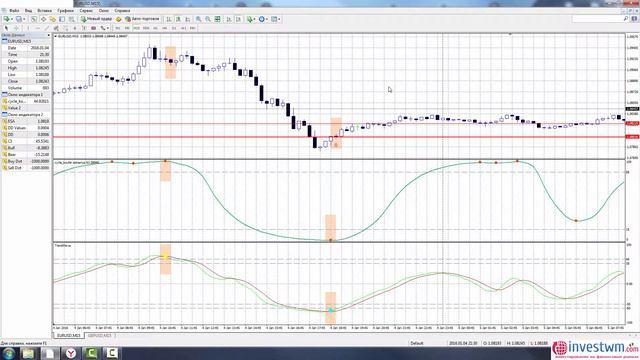This screenshot has height=360, width=640.
Task: Select the Crosshair tool
Action: click(16, 28)
